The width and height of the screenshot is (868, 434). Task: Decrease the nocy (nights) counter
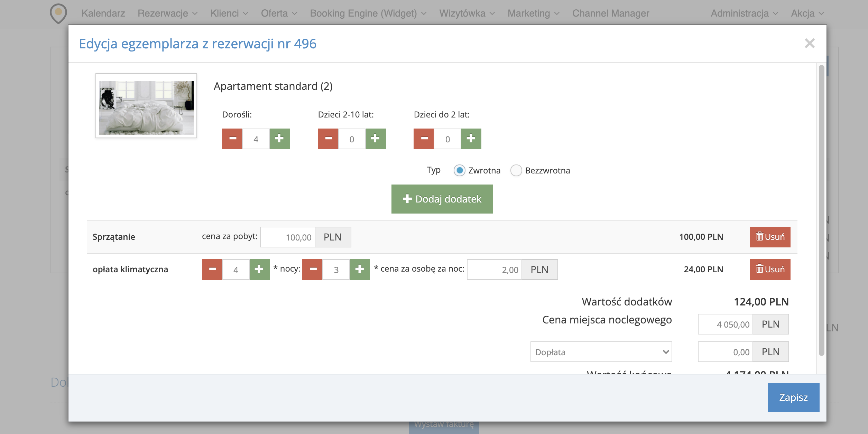coord(312,270)
